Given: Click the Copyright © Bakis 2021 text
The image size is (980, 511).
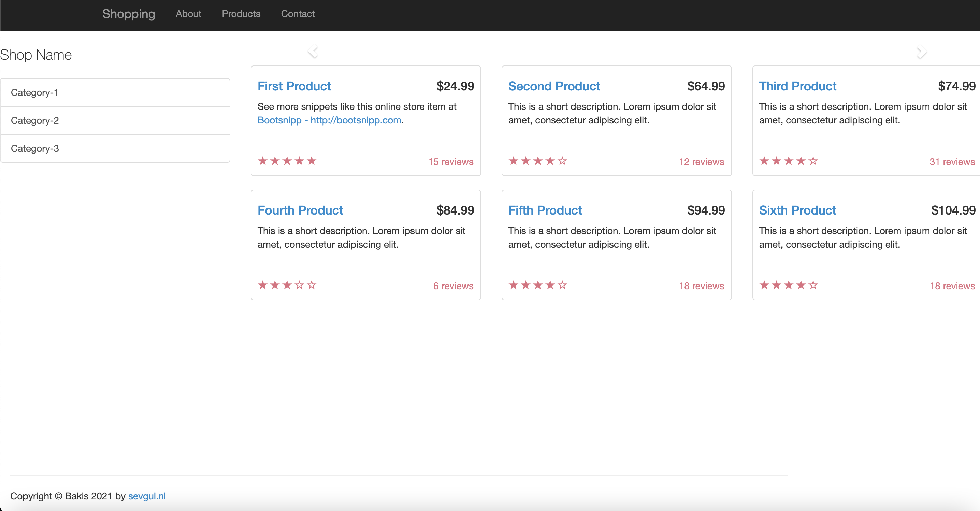Looking at the screenshot, I should [61, 496].
